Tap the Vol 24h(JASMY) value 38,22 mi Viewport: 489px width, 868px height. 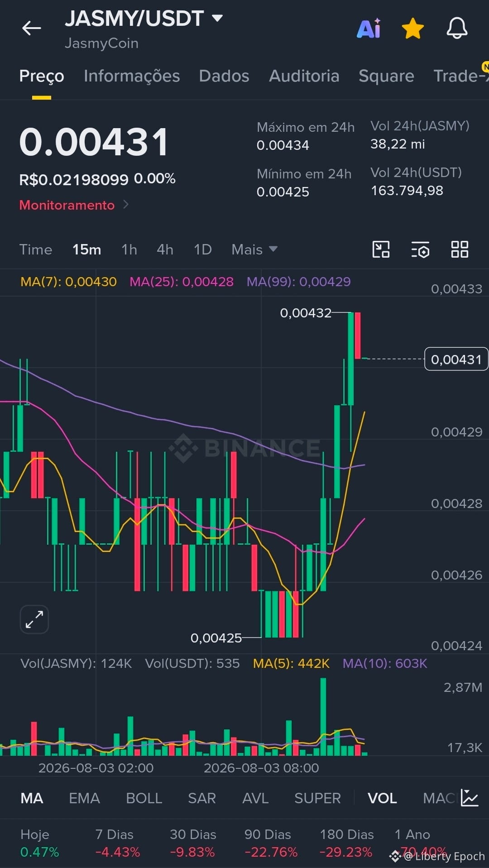coord(398,144)
